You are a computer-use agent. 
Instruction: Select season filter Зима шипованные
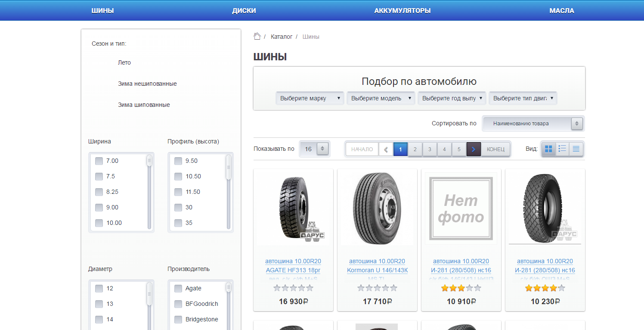pyautogui.click(x=144, y=105)
